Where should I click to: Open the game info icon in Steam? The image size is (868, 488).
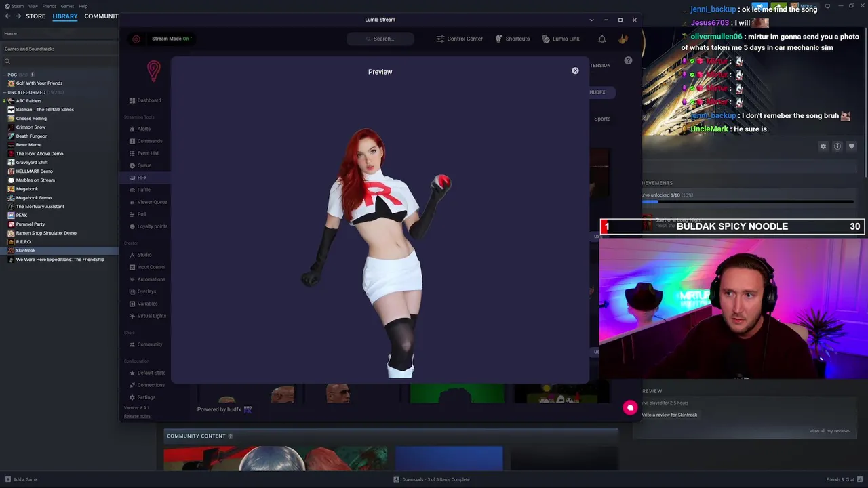tap(837, 146)
